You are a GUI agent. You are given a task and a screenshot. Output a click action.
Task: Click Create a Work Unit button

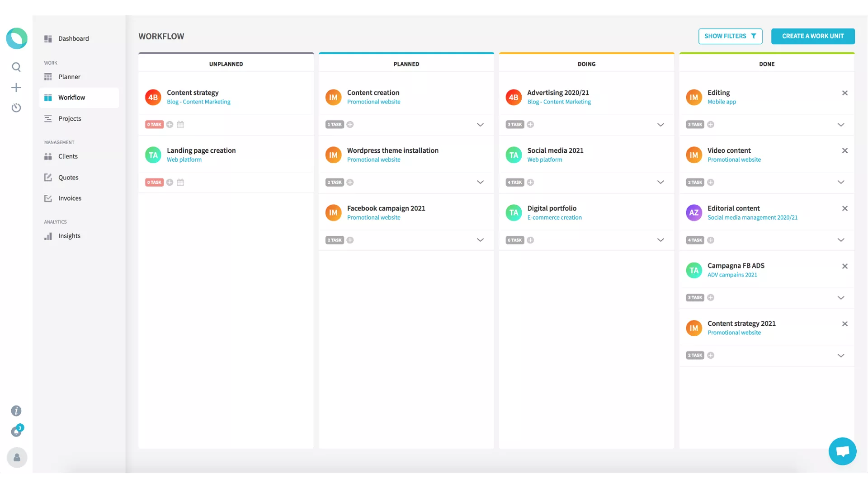(x=812, y=36)
